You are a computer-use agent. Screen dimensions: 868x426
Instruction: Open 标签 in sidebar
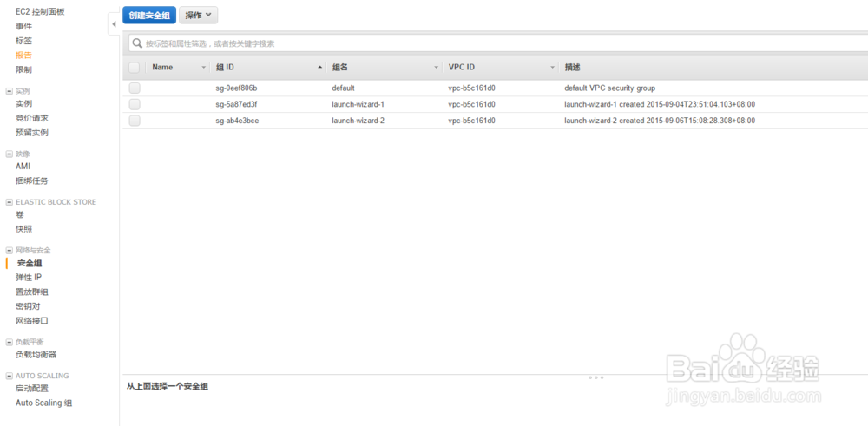pyautogui.click(x=23, y=41)
